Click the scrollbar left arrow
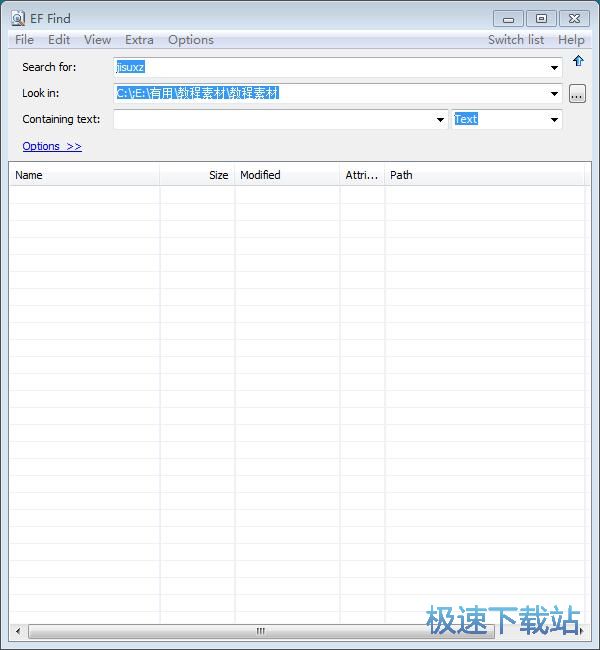 tap(18, 631)
